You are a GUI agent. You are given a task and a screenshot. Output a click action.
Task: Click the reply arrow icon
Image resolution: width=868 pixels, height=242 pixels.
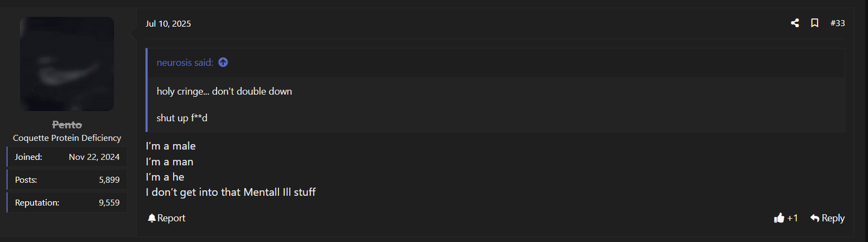(815, 218)
